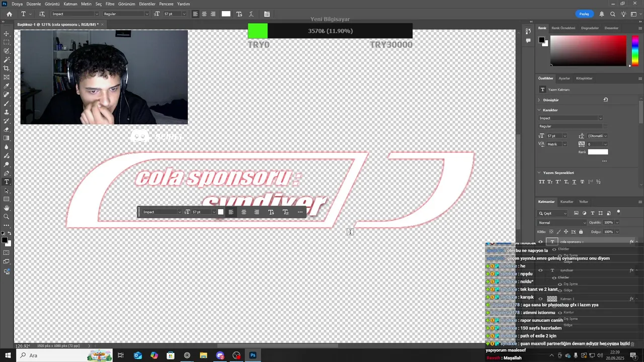
Task: Select the Pen tool
Action: tap(7, 173)
